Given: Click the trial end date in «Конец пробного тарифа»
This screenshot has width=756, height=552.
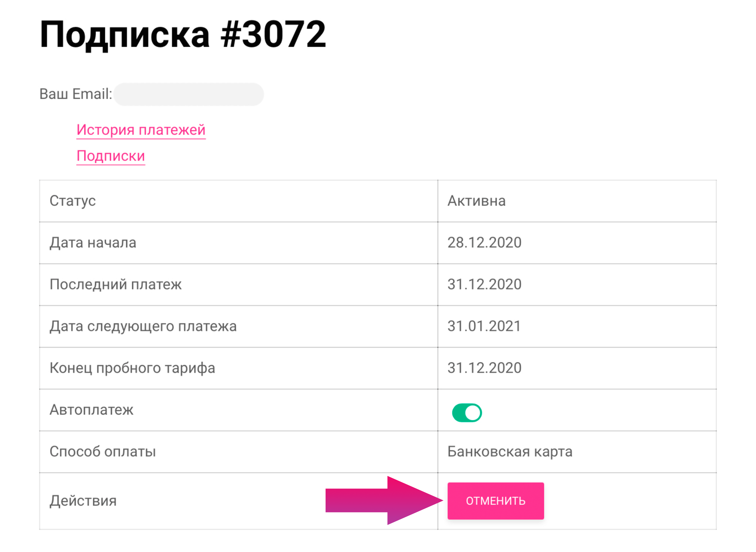Looking at the screenshot, I should [x=484, y=368].
